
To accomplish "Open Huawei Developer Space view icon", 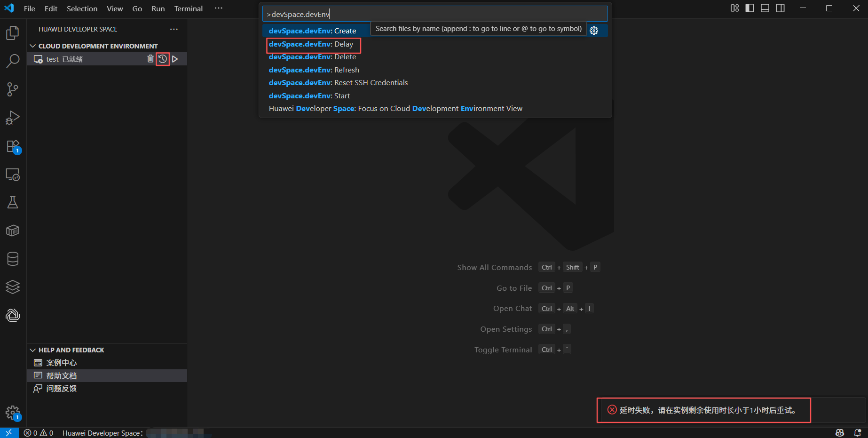I will pyautogui.click(x=13, y=315).
